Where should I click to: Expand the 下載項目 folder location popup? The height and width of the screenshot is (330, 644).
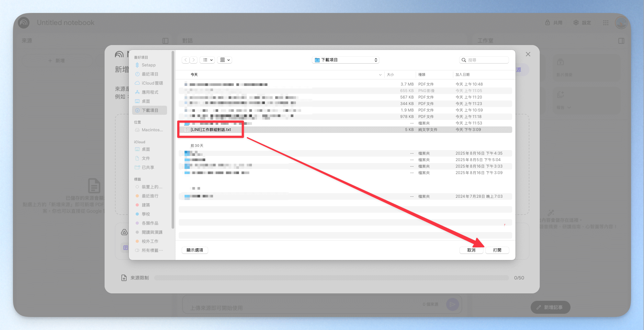pyautogui.click(x=345, y=60)
